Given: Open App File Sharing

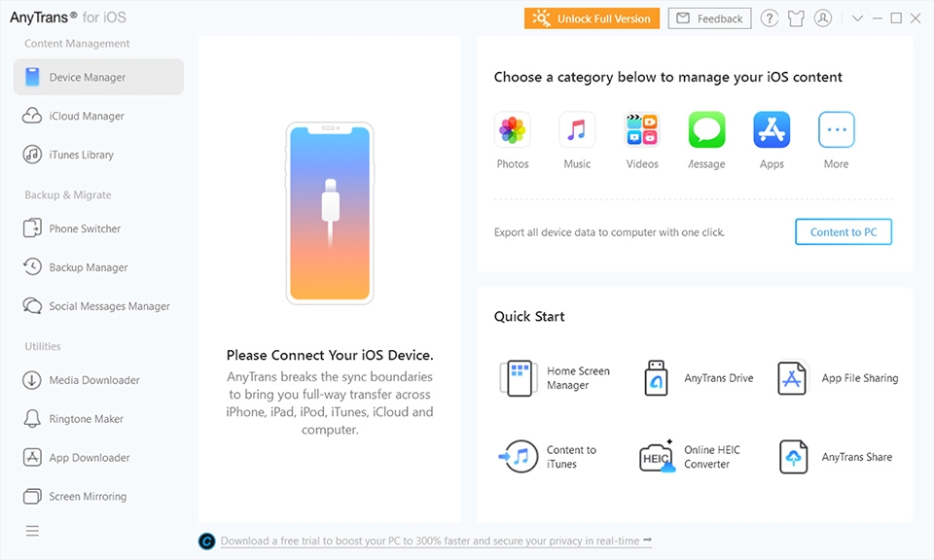Looking at the screenshot, I should pos(838,378).
